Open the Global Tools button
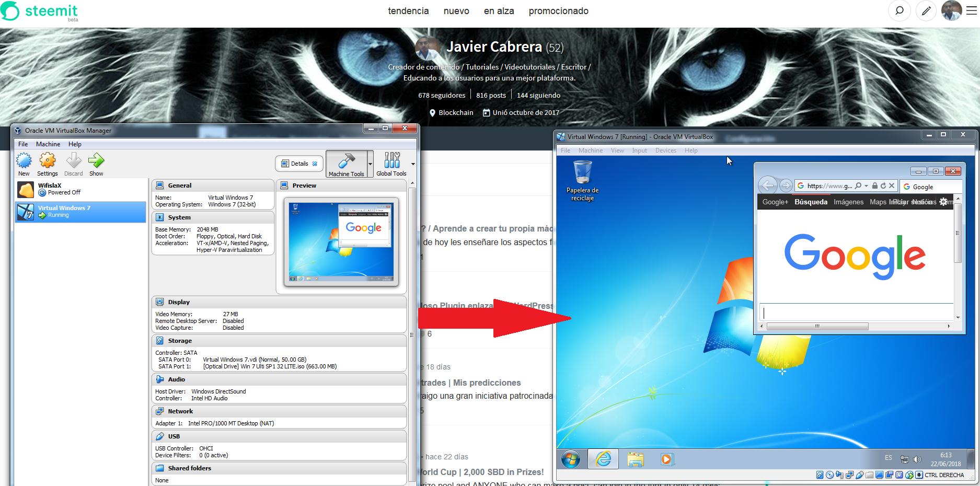980x486 pixels. [x=391, y=164]
